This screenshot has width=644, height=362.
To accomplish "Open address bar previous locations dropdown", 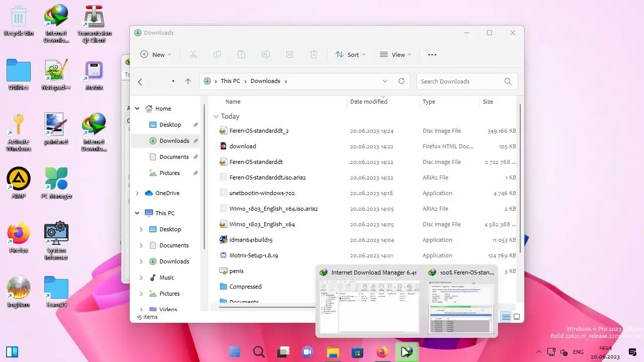I will tap(385, 81).
